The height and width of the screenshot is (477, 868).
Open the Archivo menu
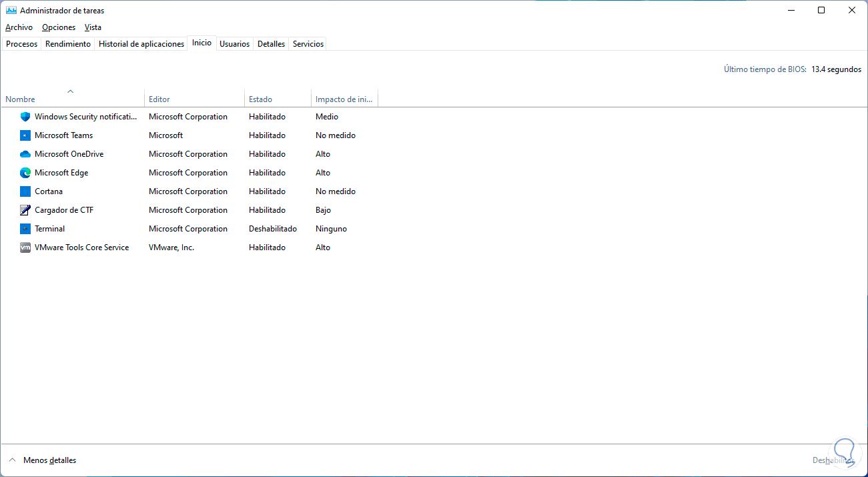pyautogui.click(x=19, y=27)
